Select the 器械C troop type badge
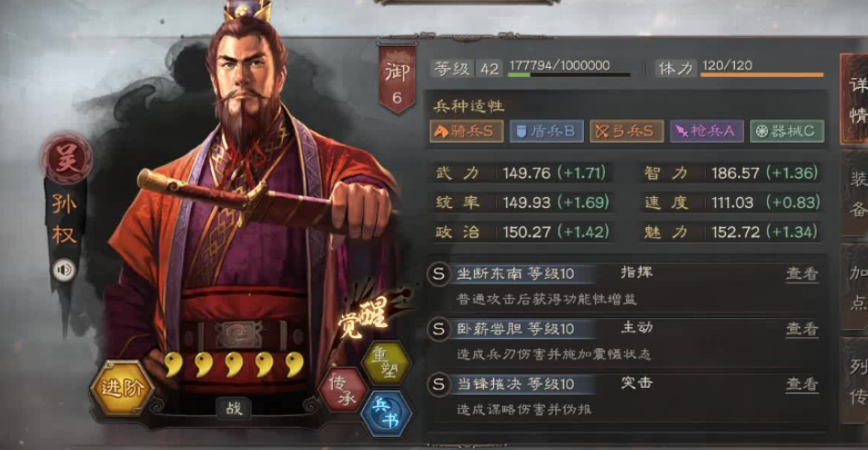Viewport: 868px width, 450px height. 786,131
